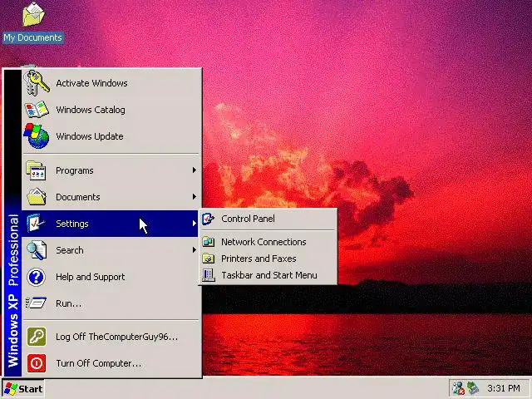This screenshot has height=399, width=532.
Task: Expand the Documents submenu arrow
Action: 194,197
